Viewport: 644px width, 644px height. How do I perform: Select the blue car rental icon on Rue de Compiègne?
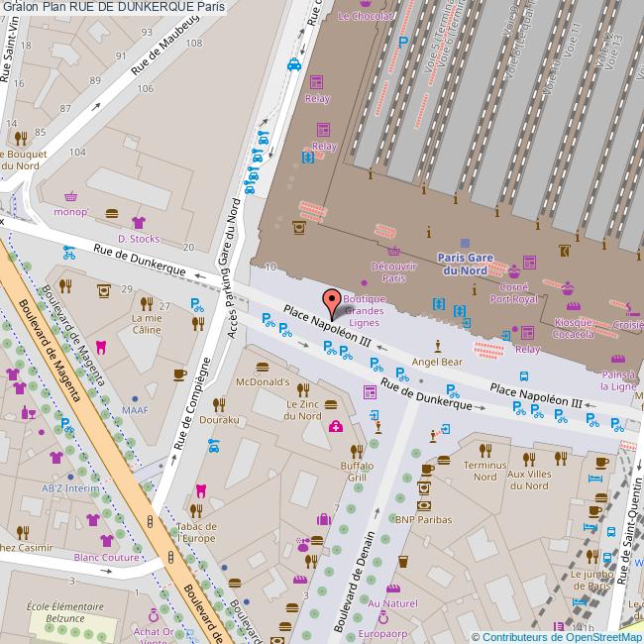coord(214,446)
